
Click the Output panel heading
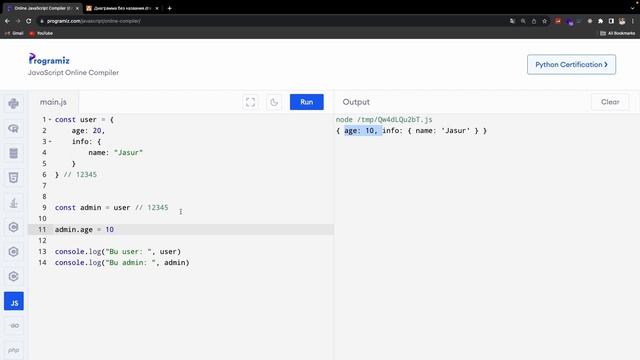click(x=356, y=102)
